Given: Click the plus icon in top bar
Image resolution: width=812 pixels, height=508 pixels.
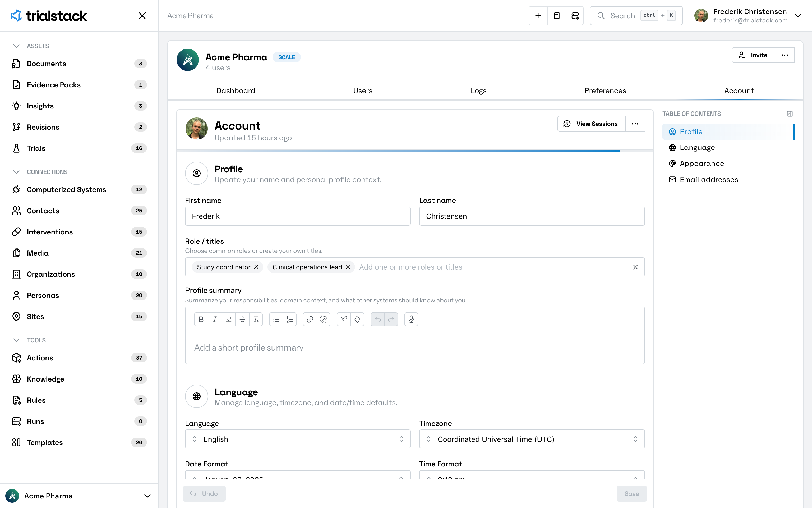Looking at the screenshot, I should (538, 15).
